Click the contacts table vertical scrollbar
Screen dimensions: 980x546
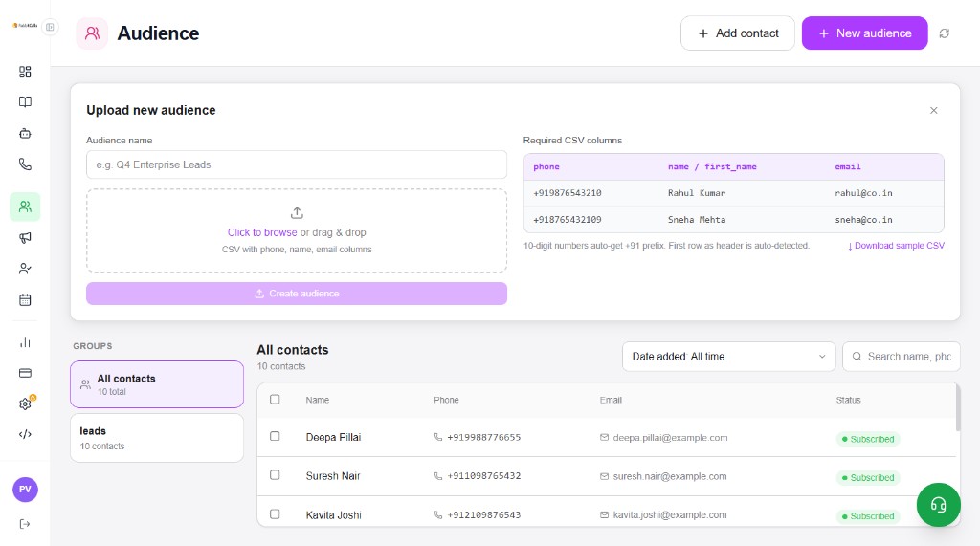(x=957, y=408)
